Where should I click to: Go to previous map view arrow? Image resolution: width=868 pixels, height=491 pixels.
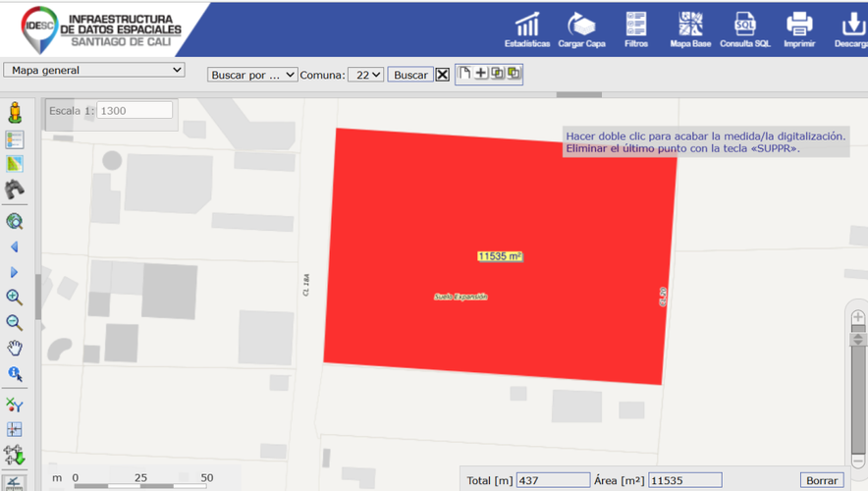pos(15,246)
